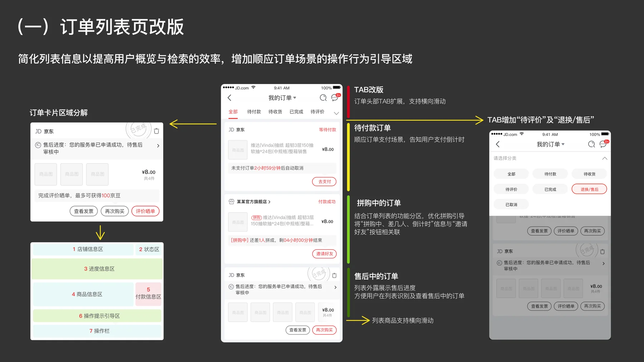Tap the back arrow on the right phone mockup
The image size is (644, 362).
498,144
